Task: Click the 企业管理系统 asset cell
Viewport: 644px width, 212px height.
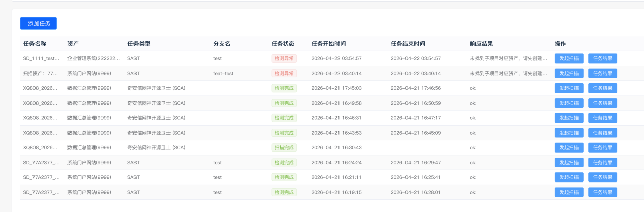Action: pyautogui.click(x=94, y=58)
